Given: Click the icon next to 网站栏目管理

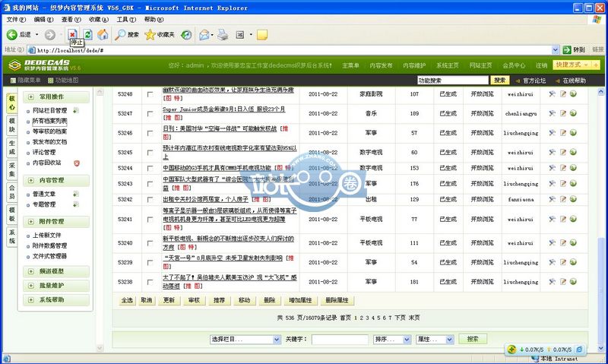Looking at the screenshot, I should point(76,110).
